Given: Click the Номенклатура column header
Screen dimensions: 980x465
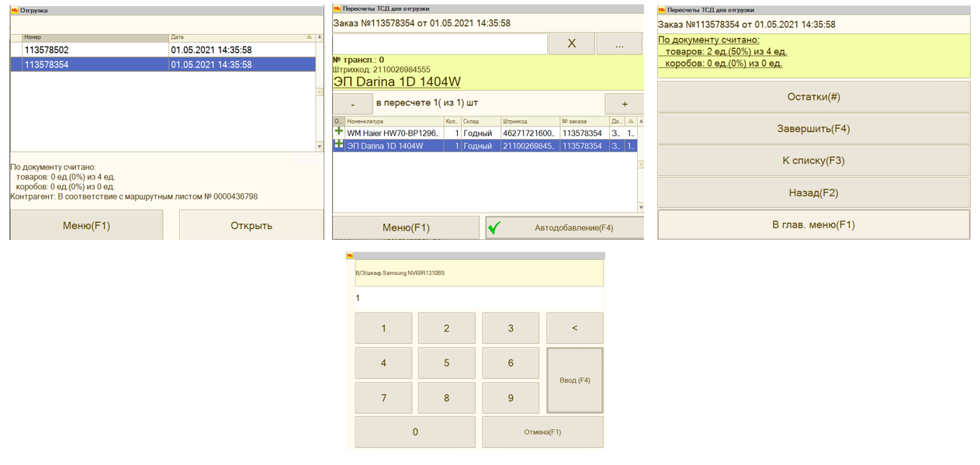Looking at the screenshot, I should pos(394,121).
